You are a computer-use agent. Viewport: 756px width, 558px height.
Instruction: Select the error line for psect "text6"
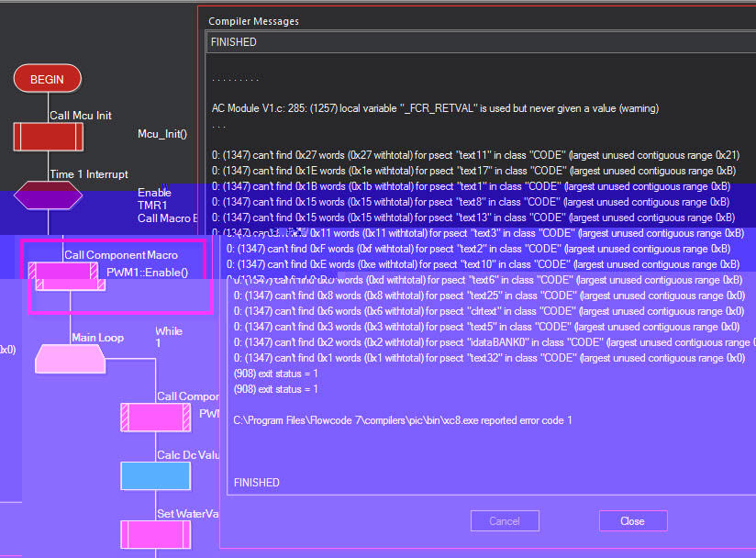484,280
